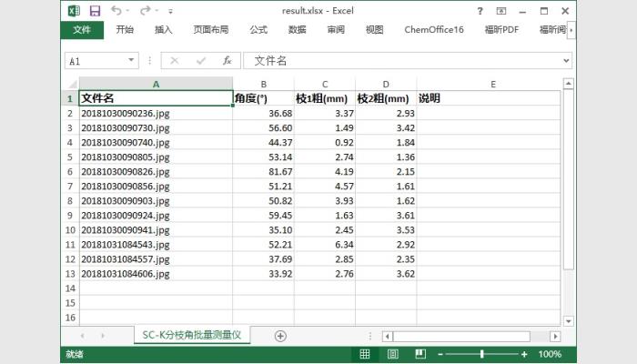Open the Insert Function fx dialog
This screenshot has height=364, width=637.
point(227,61)
